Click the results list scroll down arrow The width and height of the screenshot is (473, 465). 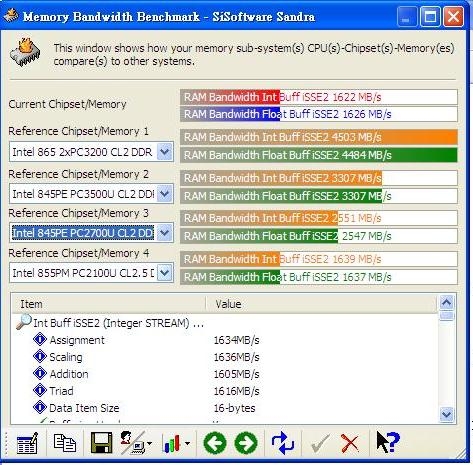(446, 414)
